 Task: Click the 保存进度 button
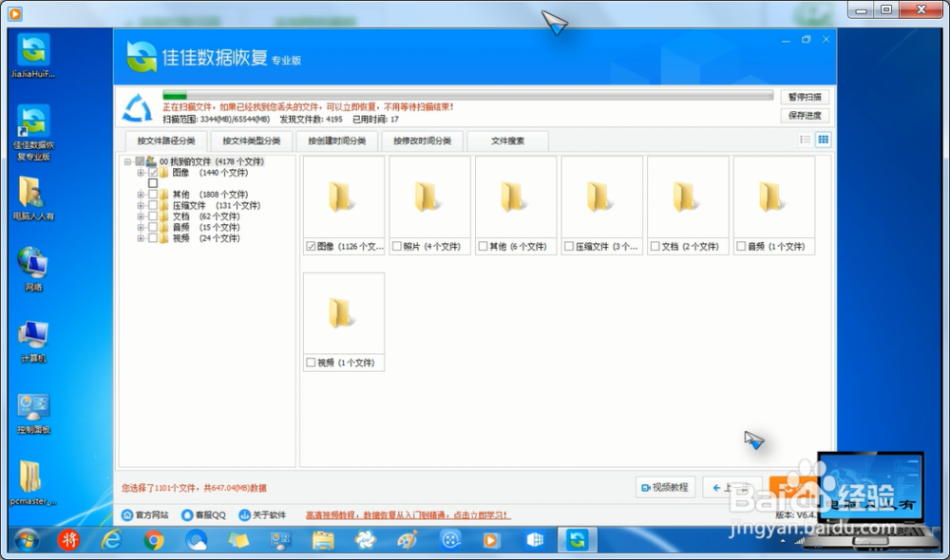(x=805, y=115)
